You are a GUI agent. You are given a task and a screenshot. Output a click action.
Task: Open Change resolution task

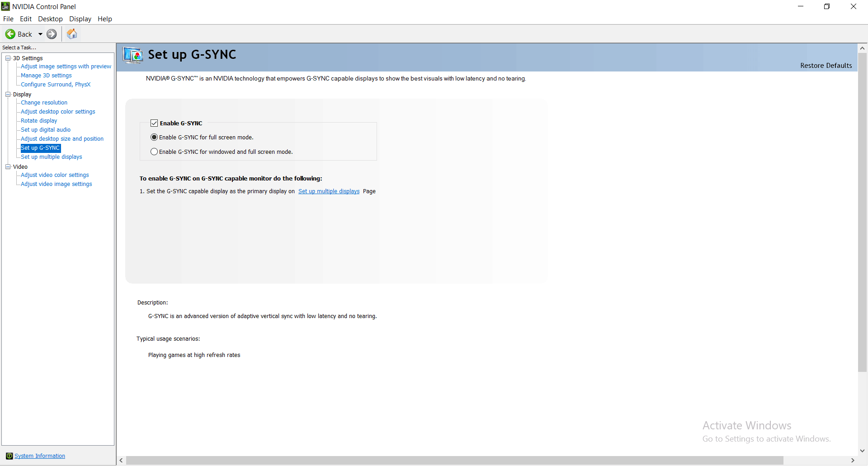(44, 103)
